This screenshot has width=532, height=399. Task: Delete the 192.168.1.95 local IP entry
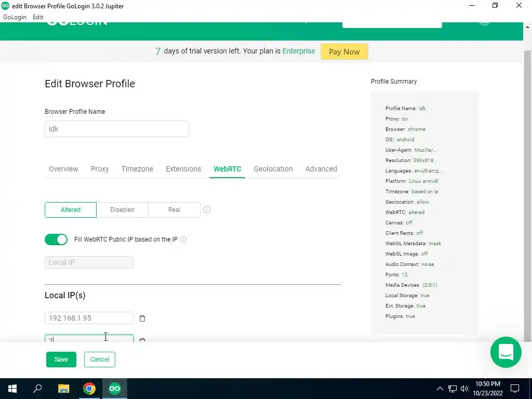142,318
